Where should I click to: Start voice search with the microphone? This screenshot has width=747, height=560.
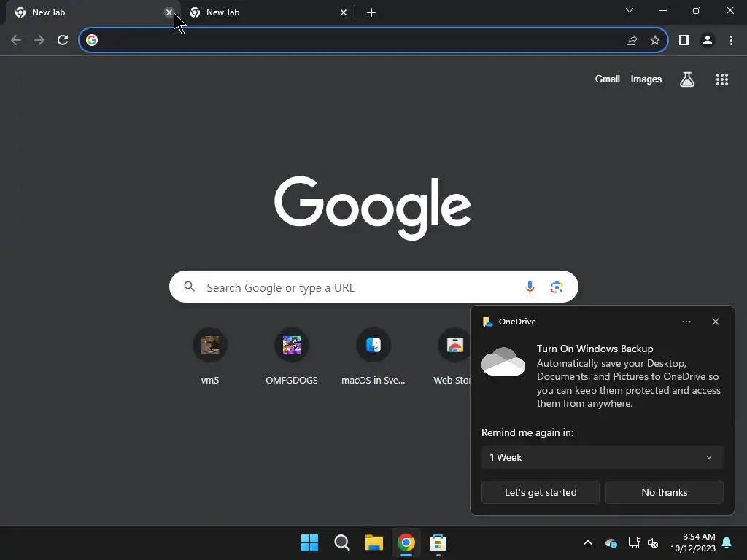click(x=530, y=287)
